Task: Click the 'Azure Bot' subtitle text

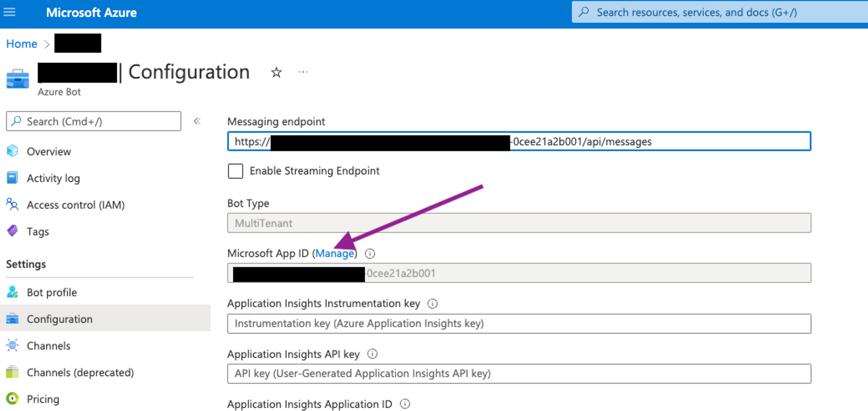Action: click(x=59, y=92)
